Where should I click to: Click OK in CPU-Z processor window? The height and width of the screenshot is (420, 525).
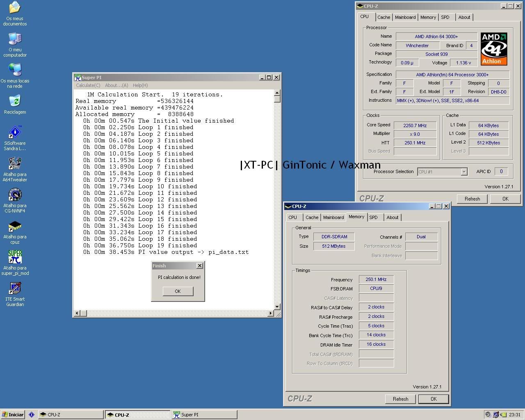(505, 199)
